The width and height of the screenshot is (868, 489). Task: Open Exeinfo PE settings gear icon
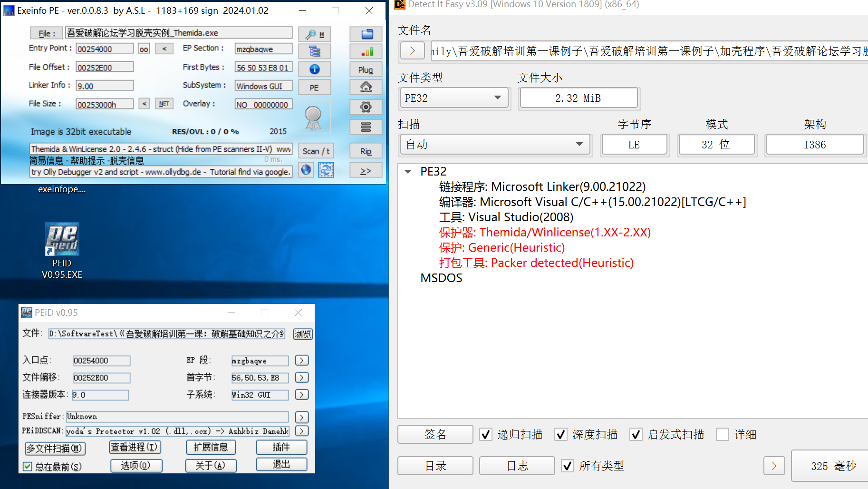pos(366,107)
